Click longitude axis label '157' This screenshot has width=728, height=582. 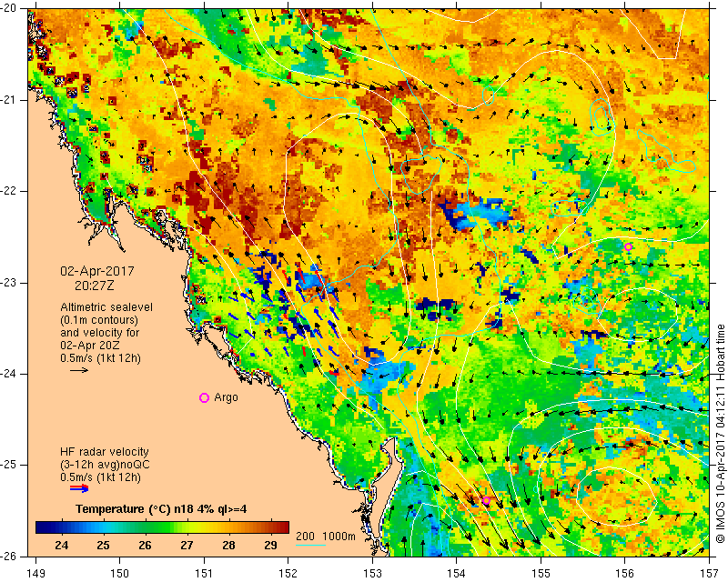(x=710, y=573)
